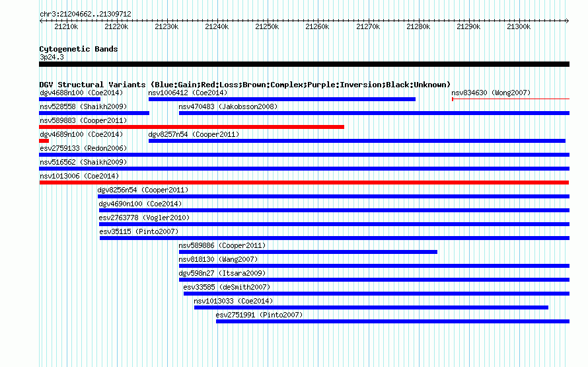The image size is (588, 367).
Task: Click the blue bar of esv33585
Action: point(377,294)
